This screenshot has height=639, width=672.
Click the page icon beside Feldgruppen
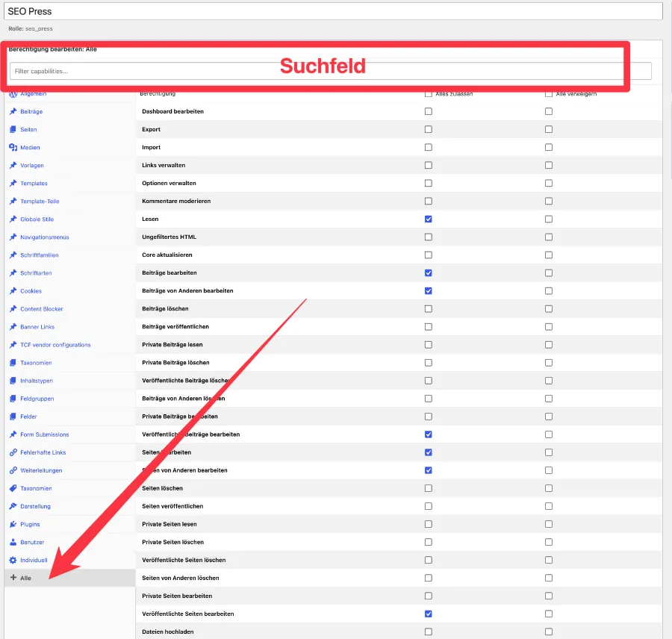click(13, 399)
